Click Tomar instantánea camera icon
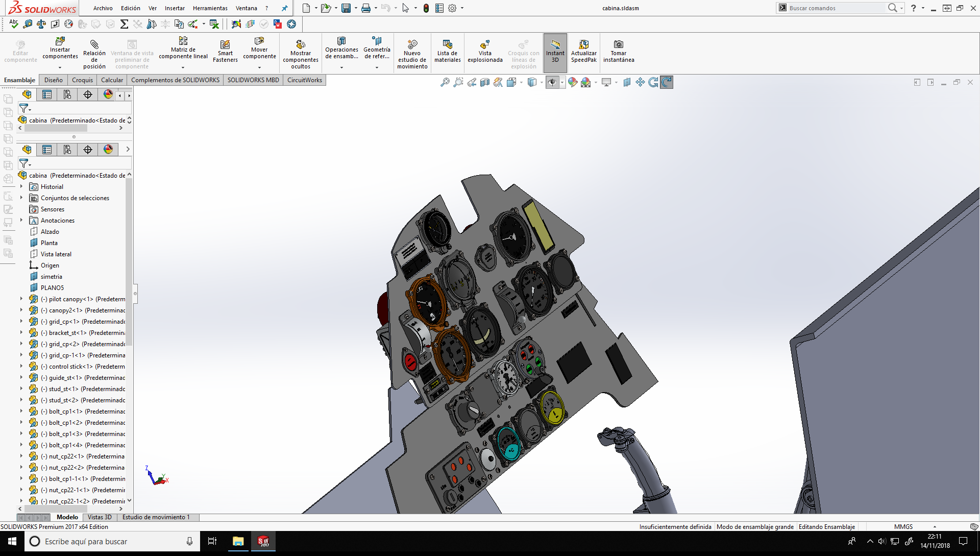The image size is (980, 556). coord(619,44)
